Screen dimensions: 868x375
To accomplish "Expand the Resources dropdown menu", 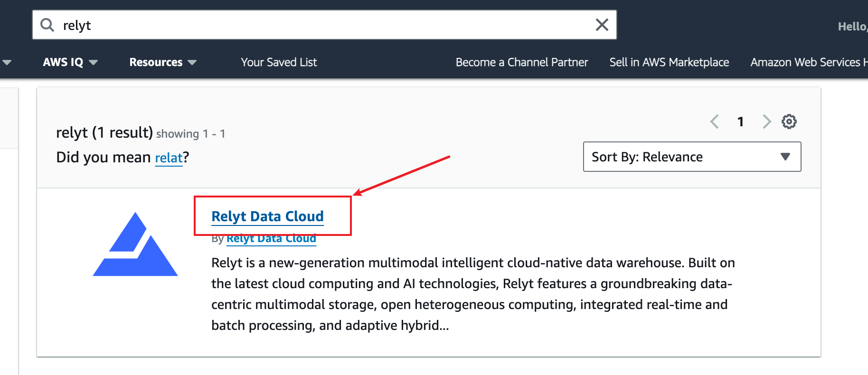I will [163, 62].
